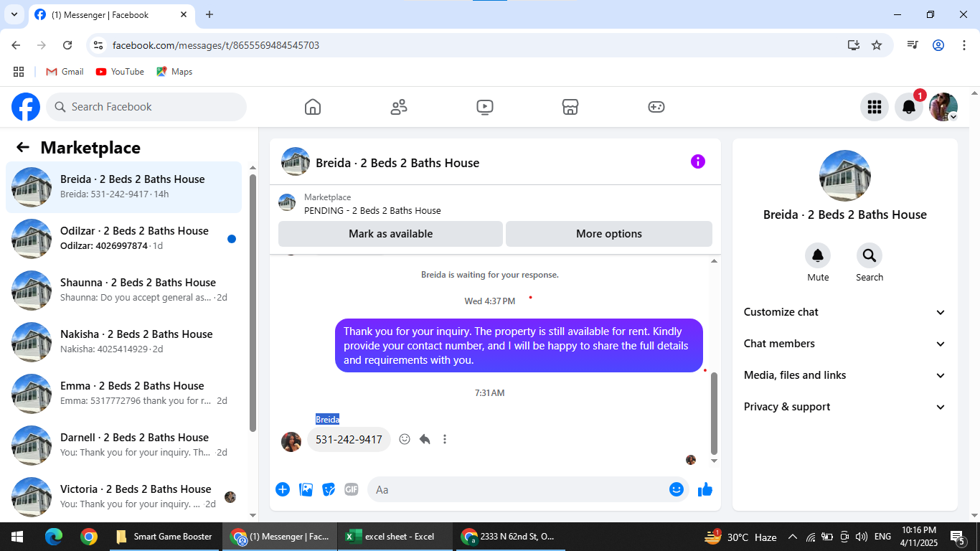Search within the conversation
Image resolution: width=980 pixels, height=551 pixels.
coord(870,256)
